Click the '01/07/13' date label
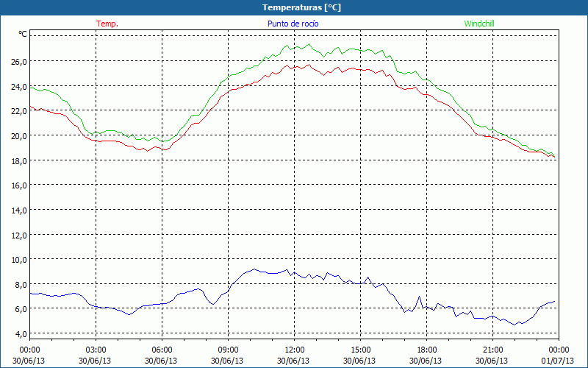The height and width of the screenshot is (368, 588). pyautogui.click(x=558, y=361)
